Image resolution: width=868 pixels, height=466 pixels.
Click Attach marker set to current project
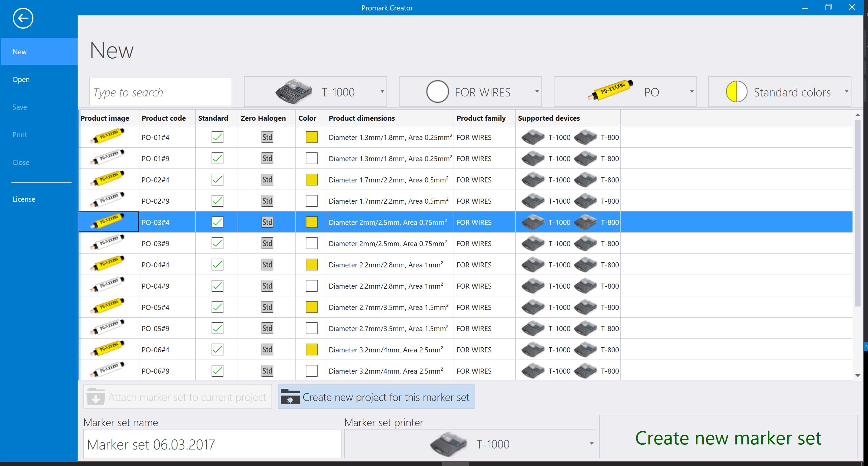click(178, 397)
